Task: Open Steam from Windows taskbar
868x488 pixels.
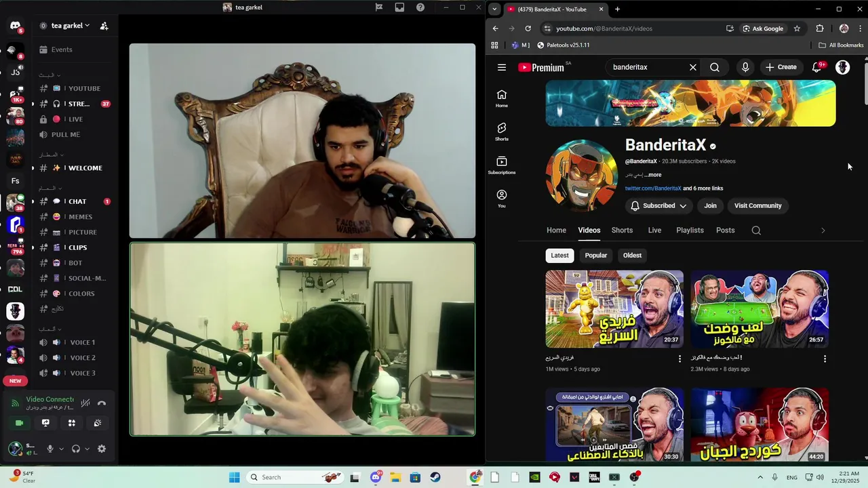Action: pos(435,477)
